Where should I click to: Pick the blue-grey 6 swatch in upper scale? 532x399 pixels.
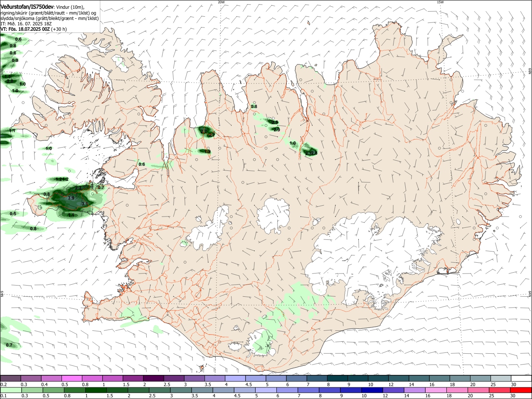pos(296,378)
